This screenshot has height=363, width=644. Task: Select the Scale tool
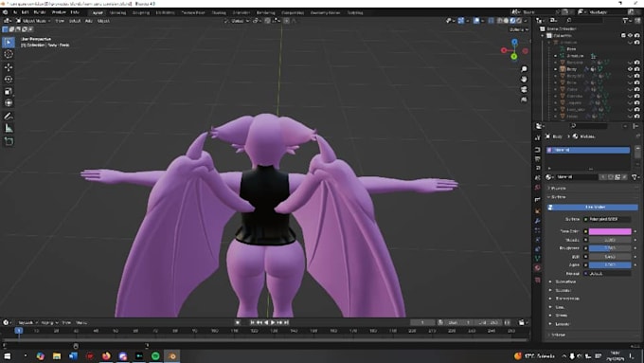point(9,91)
